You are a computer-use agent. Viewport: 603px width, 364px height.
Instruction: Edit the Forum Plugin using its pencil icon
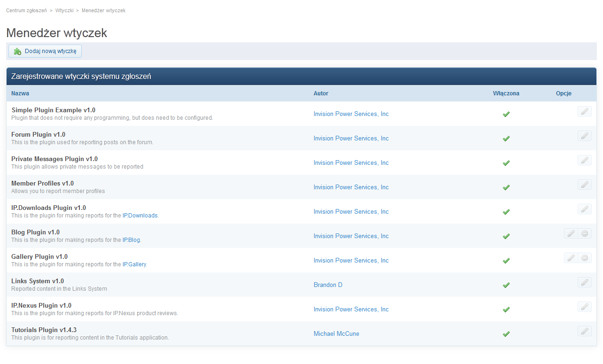click(584, 136)
